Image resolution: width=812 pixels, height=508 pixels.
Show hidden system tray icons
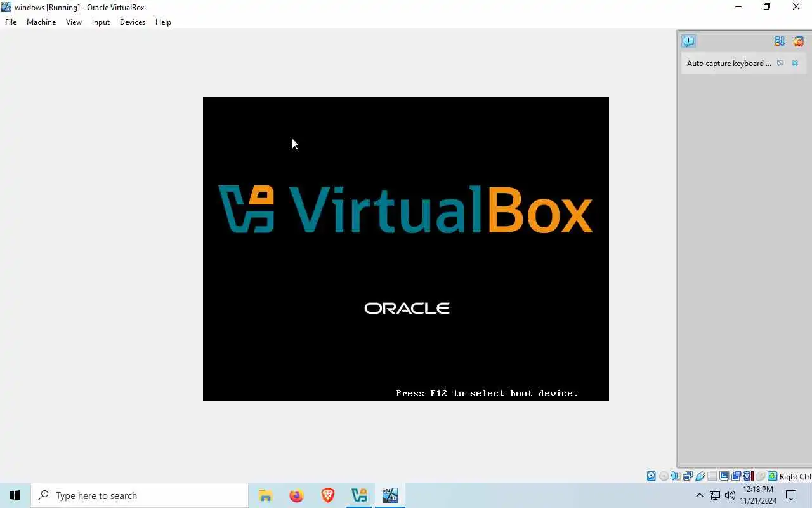[x=699, y=495]
